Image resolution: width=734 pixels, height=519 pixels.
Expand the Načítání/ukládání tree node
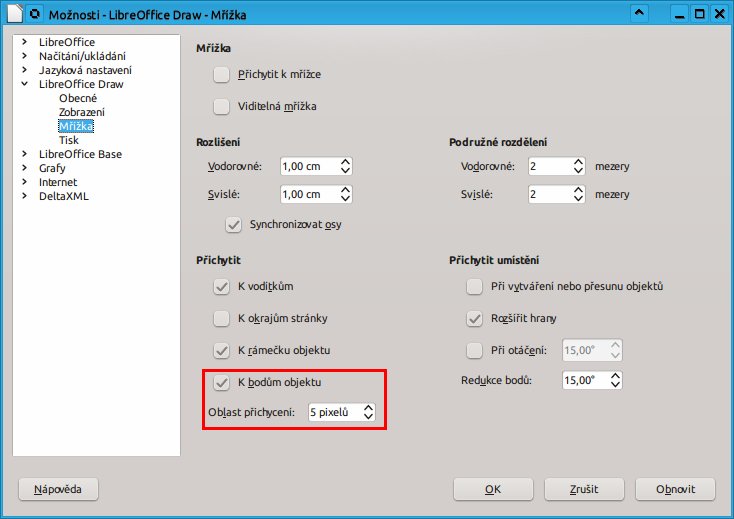(24, 56)
